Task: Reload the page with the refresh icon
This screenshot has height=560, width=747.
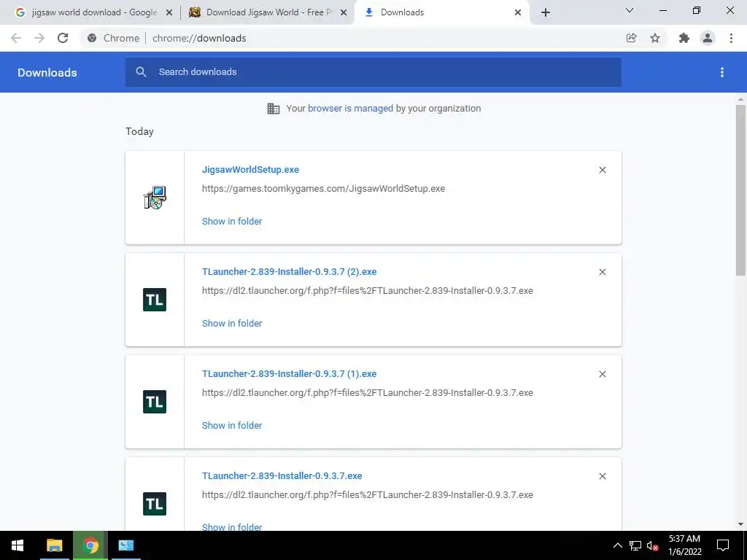Action: click(x=63, y=38)
